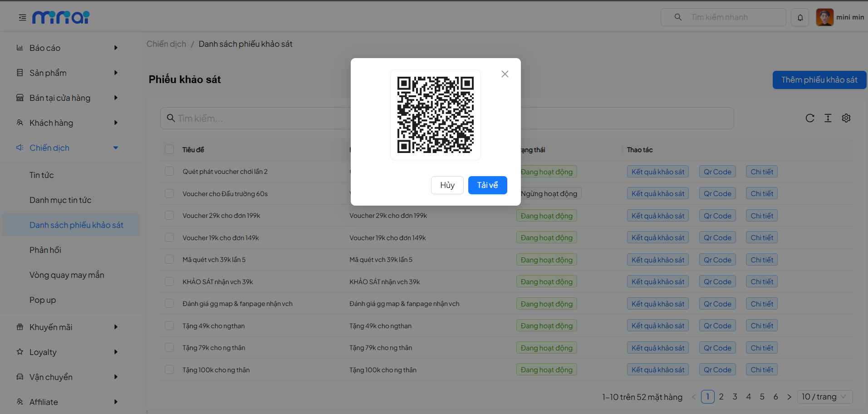Screen dimensions: 868x414
Task: Click the refresh table icon
Action: pos(809,118)
